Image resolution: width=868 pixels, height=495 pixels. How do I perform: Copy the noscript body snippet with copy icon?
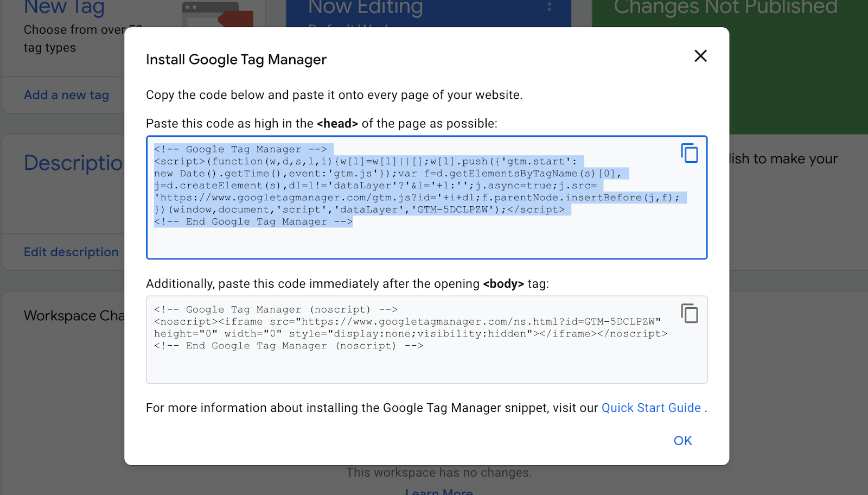tap(690, 313)
